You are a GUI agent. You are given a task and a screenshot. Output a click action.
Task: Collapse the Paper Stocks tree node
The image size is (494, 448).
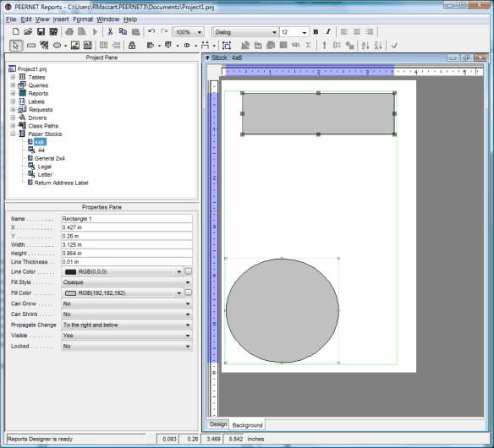tap(13, 134)
